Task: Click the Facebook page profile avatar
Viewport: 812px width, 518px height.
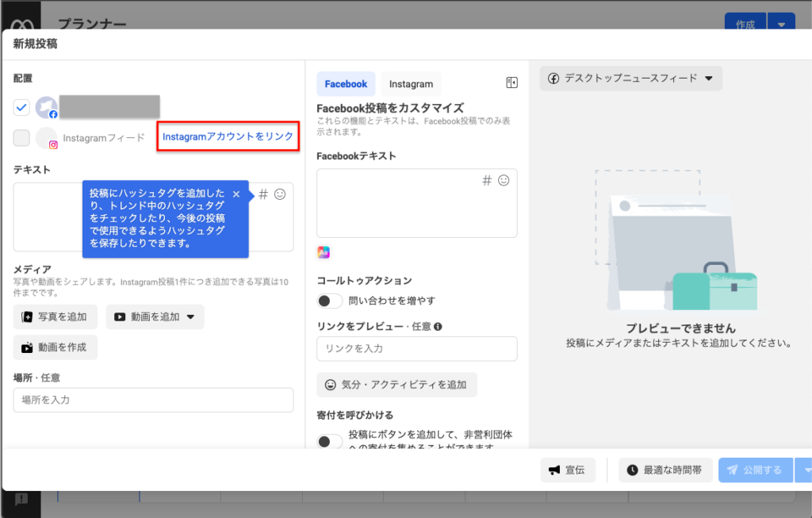Action: click(47, 107)
